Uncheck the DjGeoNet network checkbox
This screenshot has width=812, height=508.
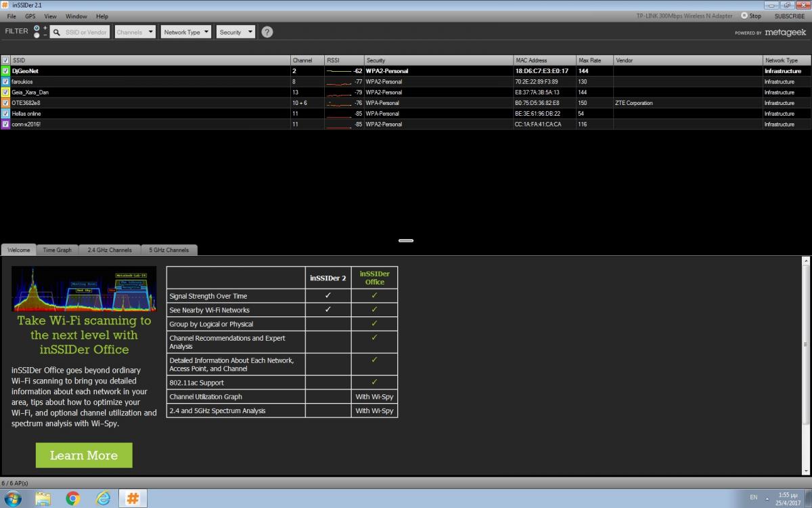click(5, 71)
